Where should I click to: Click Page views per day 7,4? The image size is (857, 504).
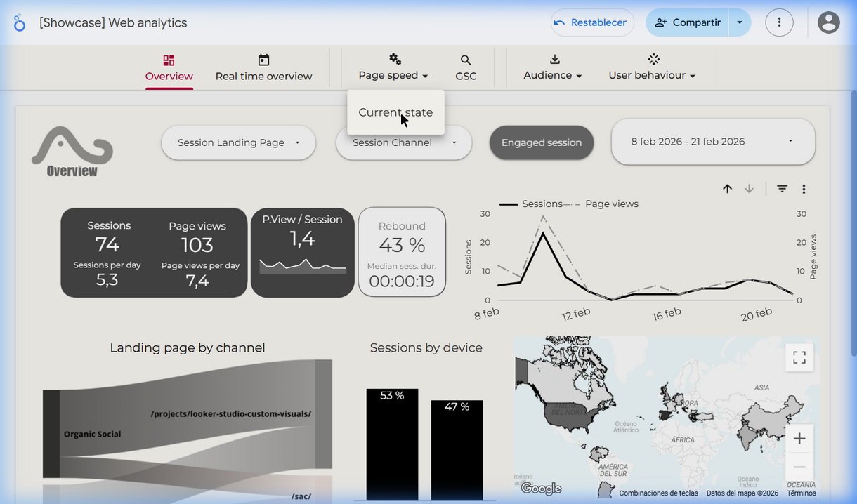point(197,281)
